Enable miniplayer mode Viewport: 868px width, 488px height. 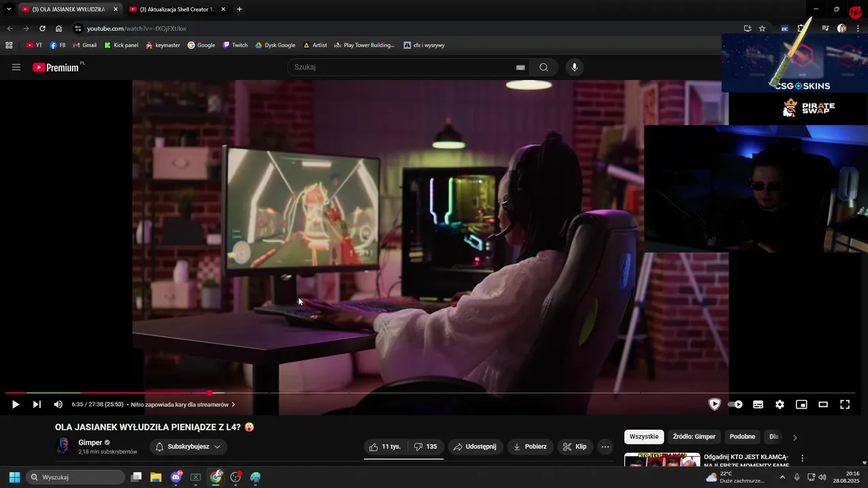802,405
